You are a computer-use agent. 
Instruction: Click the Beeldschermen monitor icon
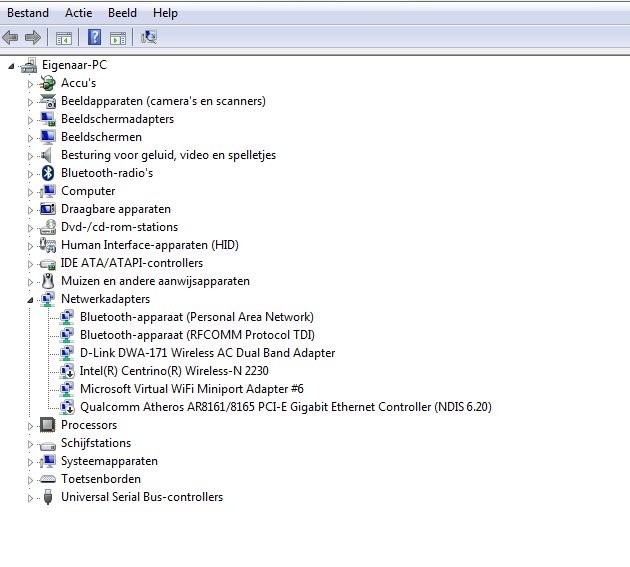48,137
